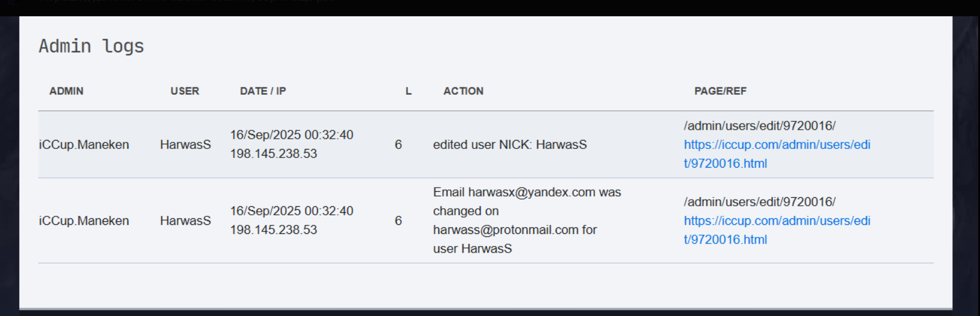
Task: Open the iccup.com edit link in the NICK edit row
Action: coord(777,145)
